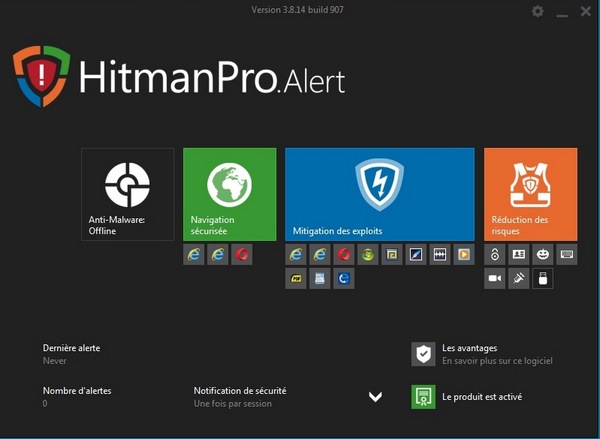The height and width of the screenshot is (439, 600).
Task: Open Les avantages link
Action: pos(470,348)
